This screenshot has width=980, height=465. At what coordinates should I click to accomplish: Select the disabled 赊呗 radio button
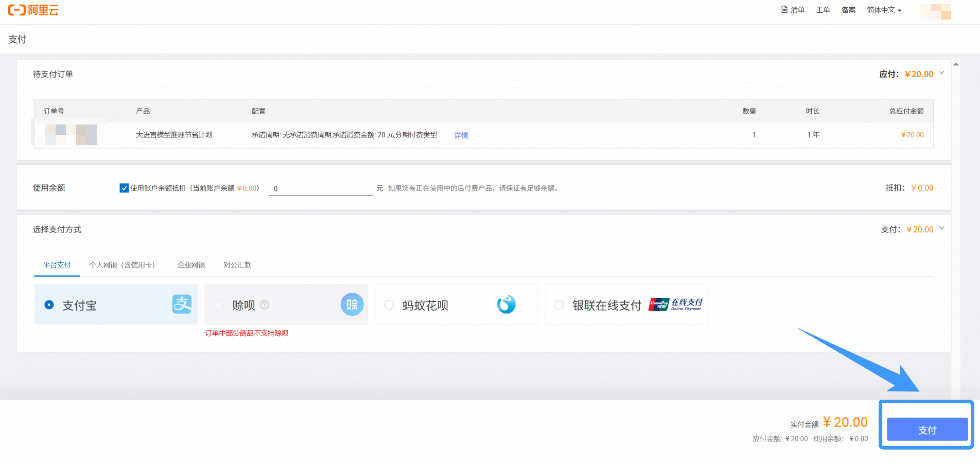pyautogui.click(x=219, y=305)
